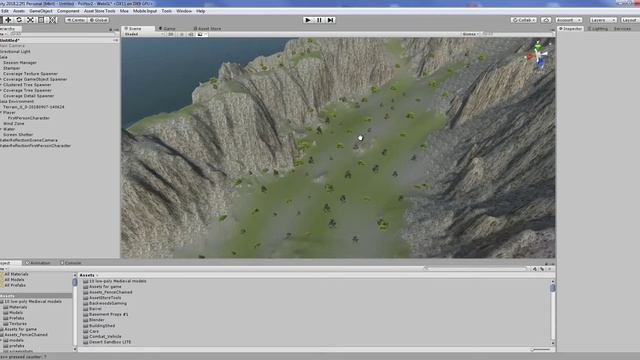This screenshot has width=640, height=360.
Task: Toggle the Global handle rotation button
Action: (98, 20)
